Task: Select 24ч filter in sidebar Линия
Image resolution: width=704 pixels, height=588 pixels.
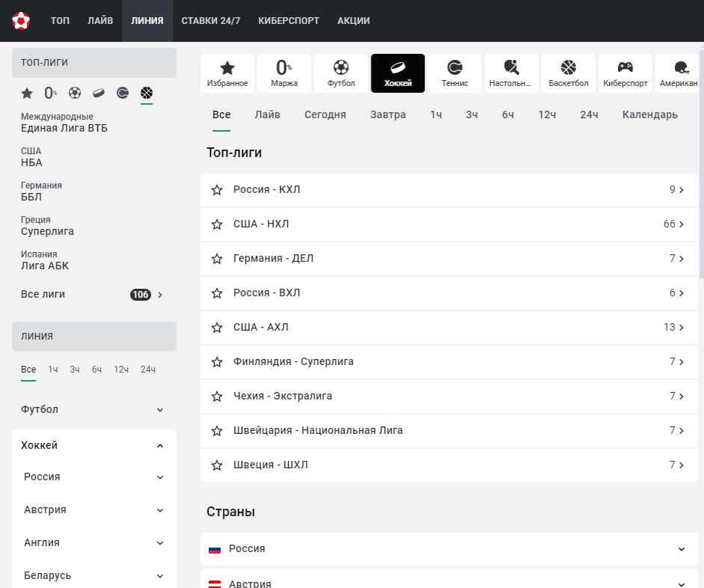Action: 148,370
